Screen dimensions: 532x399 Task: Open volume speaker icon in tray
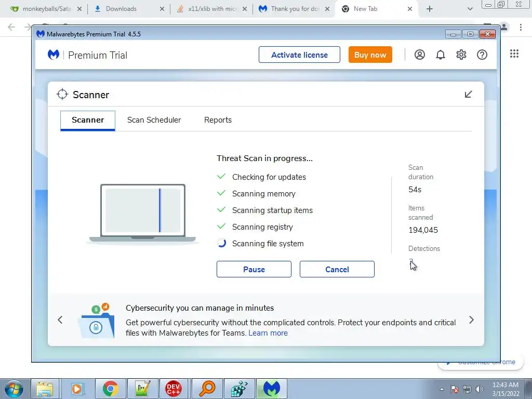(x=480, y=389)
